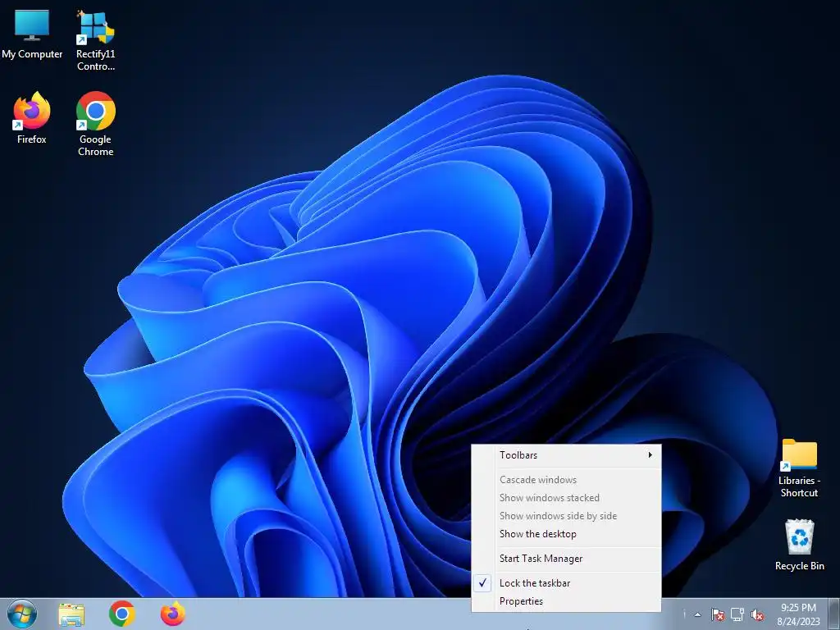840x630 pixels.
Task: Select the Recycle Bin desktop icon
Action: coord(799,545)
